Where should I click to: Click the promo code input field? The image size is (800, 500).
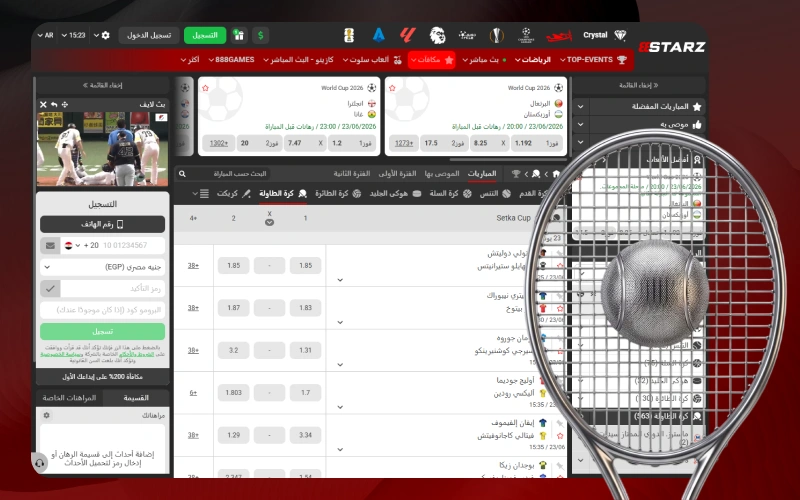pyautogui.click(x=103, y=310)
